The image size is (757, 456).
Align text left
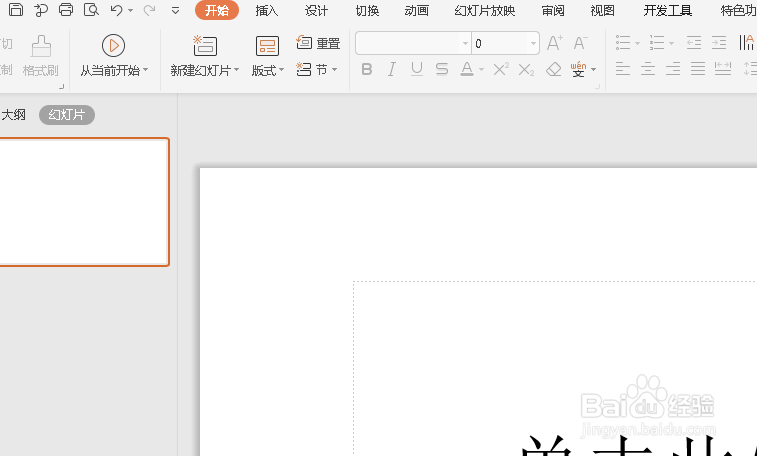[623, 69]
